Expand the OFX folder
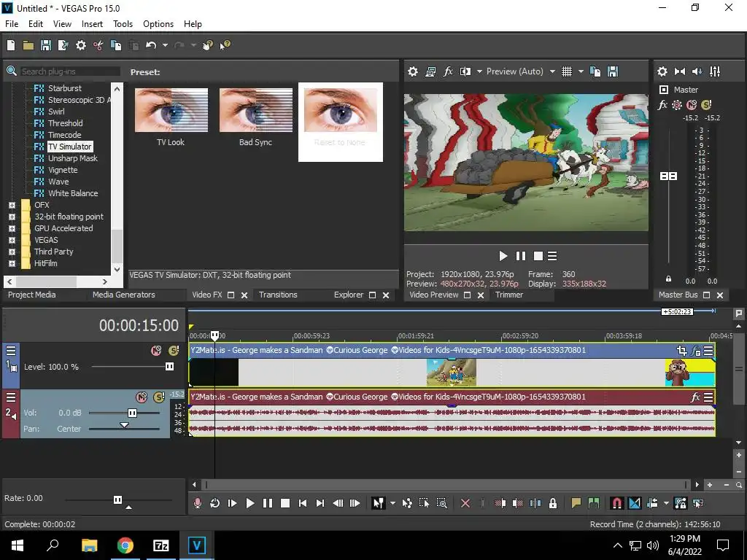 pos(12,205)
